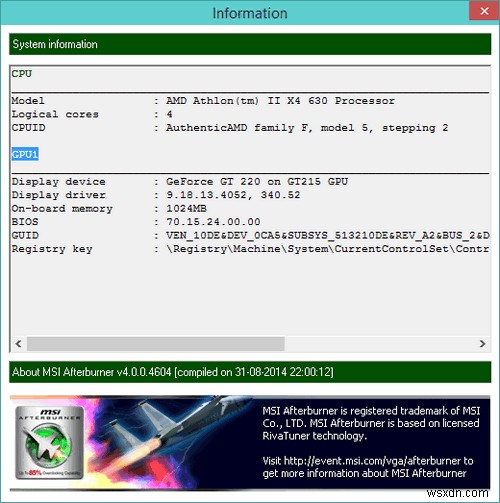Click the AuthenticAMD CPUID value
The image size is (500, 503).
click(x=307, y=128)
